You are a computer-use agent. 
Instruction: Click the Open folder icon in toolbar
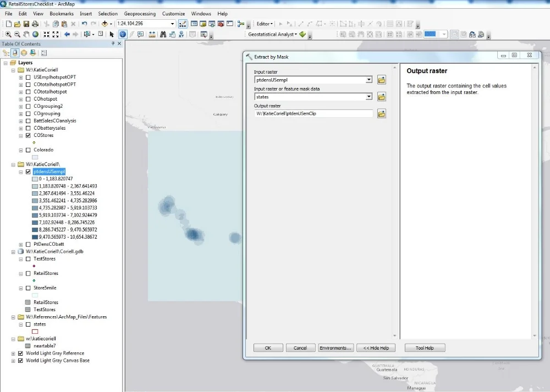click(x=17, y=24)
